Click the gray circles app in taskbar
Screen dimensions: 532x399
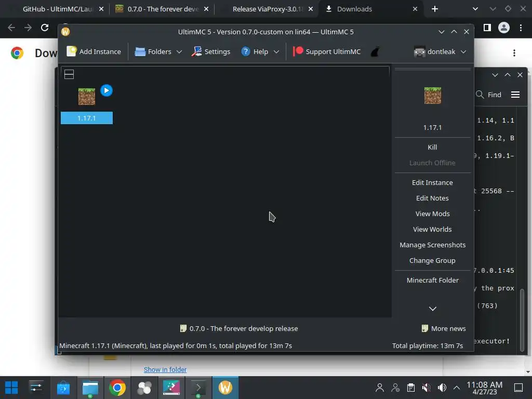144,388
